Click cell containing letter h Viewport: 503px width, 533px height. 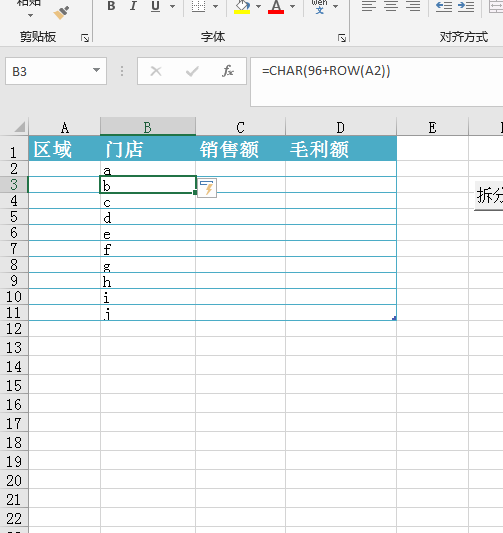tap(148, 280)
